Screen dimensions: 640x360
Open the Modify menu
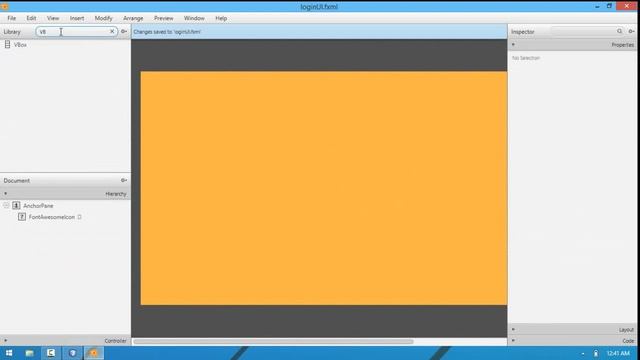click(103, 18)
